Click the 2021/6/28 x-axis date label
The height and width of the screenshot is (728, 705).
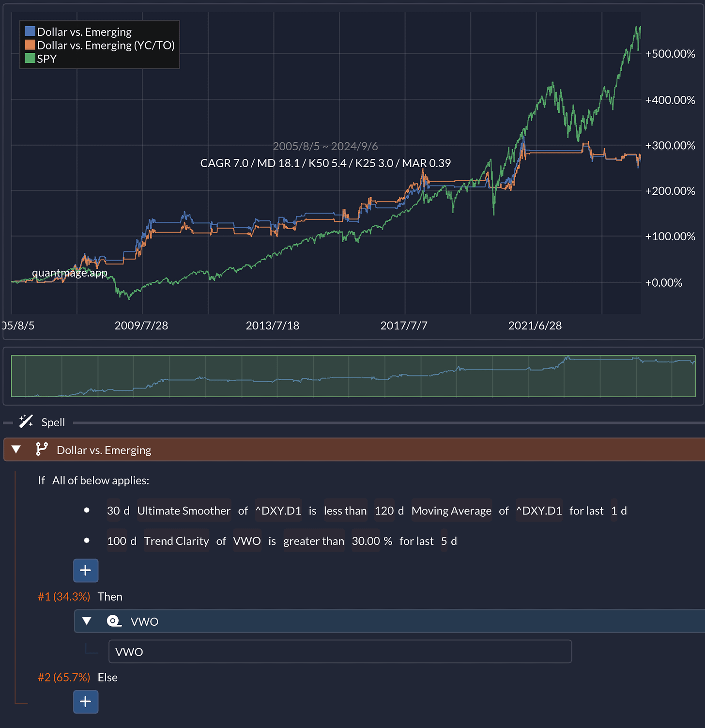tap(535, 325)
